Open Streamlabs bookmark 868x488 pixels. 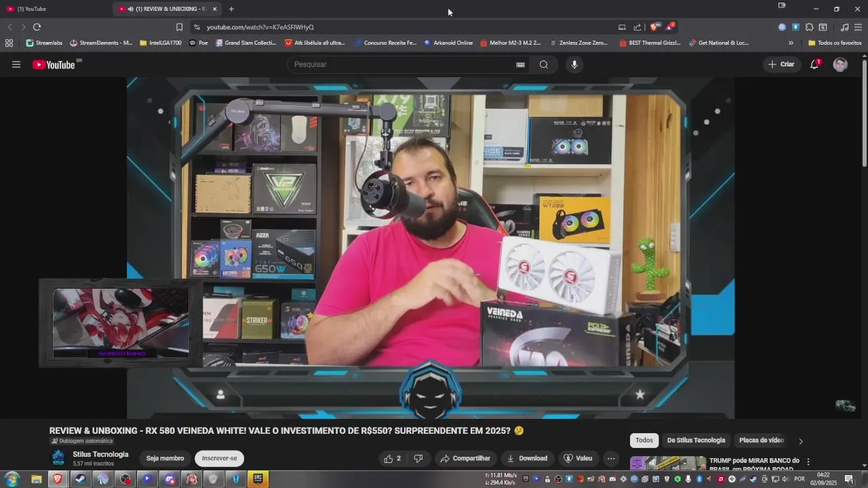pyautogui.click(x=44, y=43)
